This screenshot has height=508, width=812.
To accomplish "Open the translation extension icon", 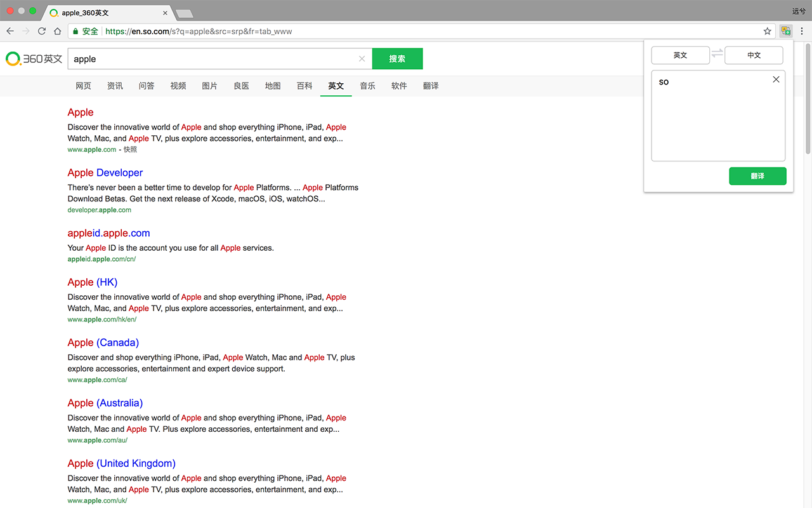I will click(x=786, y=31).
